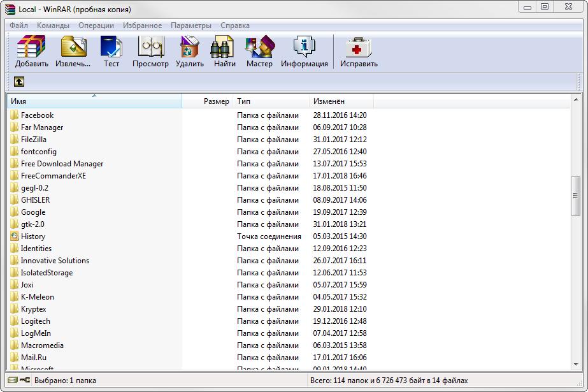Viewport: 588px width, 392px height.
Task: Click the Исправить (Repair) toolbar icon
Action: pos(359,47)
